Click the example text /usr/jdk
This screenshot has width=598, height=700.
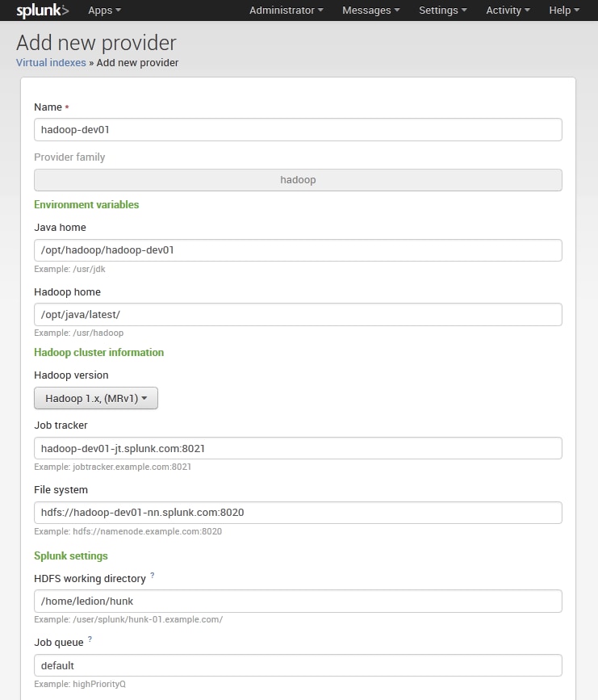tap(90, 269)
